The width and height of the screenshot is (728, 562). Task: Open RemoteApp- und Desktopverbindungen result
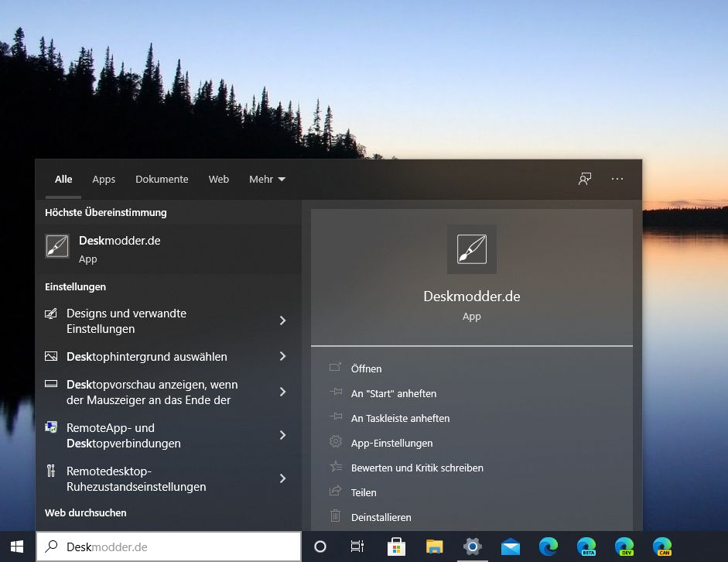click(x=169, y=435)
